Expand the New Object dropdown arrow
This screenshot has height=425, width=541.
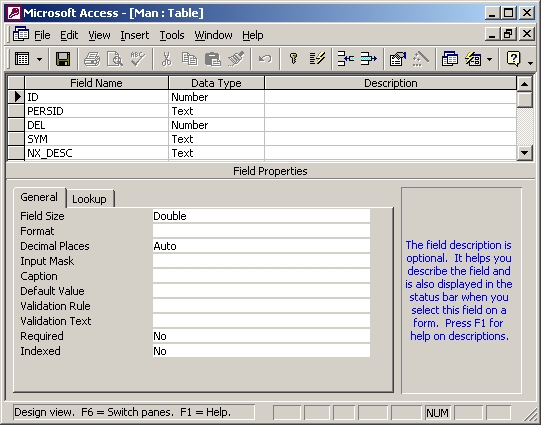489,59
